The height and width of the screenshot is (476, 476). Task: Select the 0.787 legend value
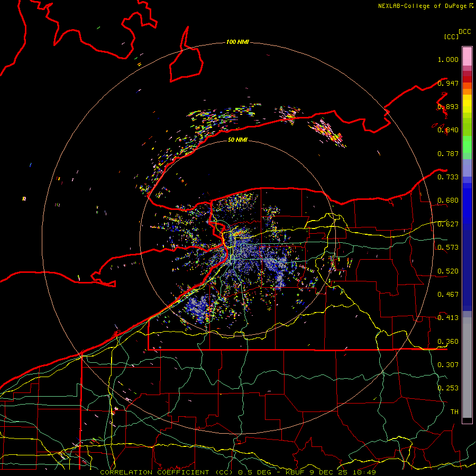(448, 153)
